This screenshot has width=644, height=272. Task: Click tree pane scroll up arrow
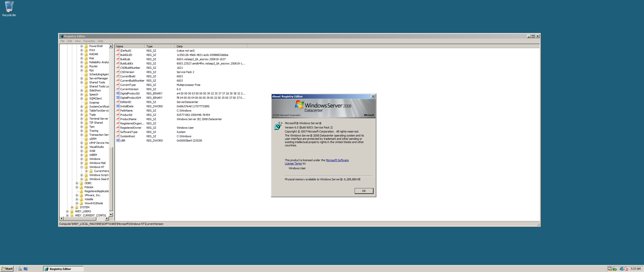111,46
